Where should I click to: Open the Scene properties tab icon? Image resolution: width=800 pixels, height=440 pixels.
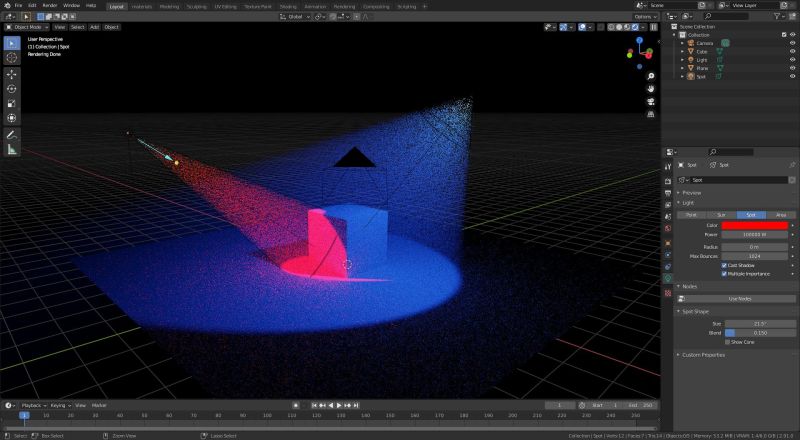click(668, 216)
